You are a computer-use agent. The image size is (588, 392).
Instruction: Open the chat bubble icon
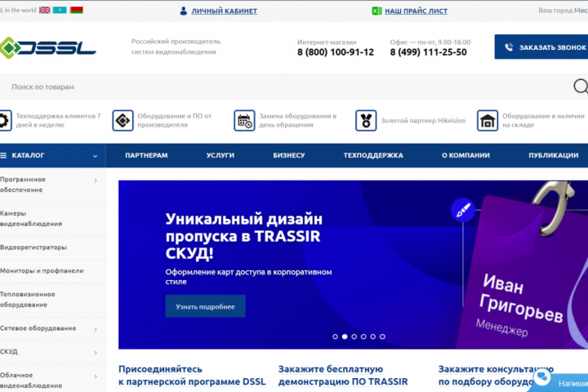coord(542,376)
